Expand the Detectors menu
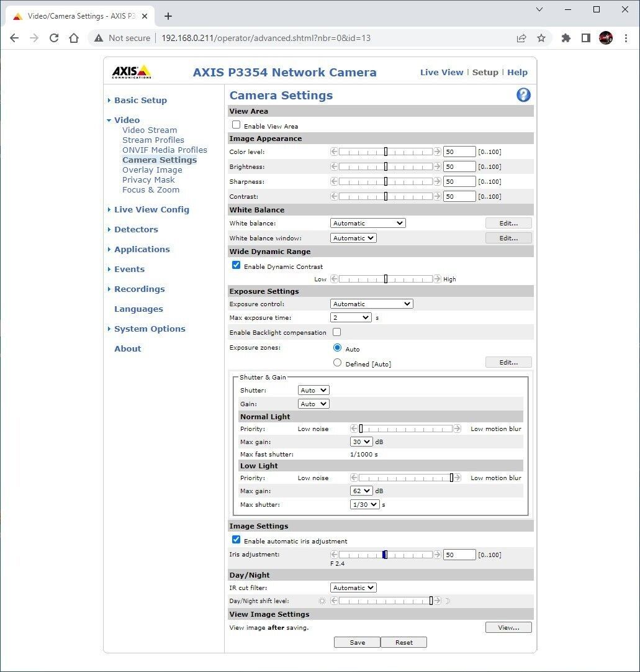Image resolution: width=640 pixels, height=672 pixels. (x=136, y=229)
